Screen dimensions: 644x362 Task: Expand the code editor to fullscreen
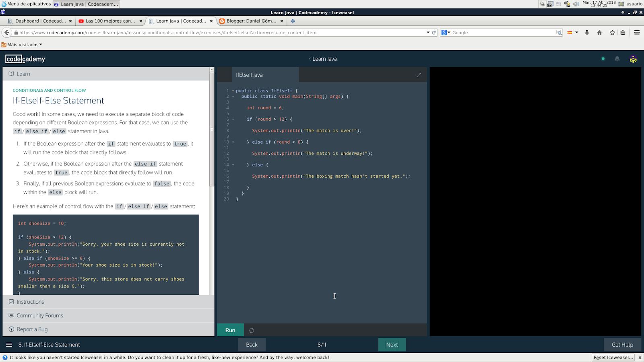click(419, 74)
